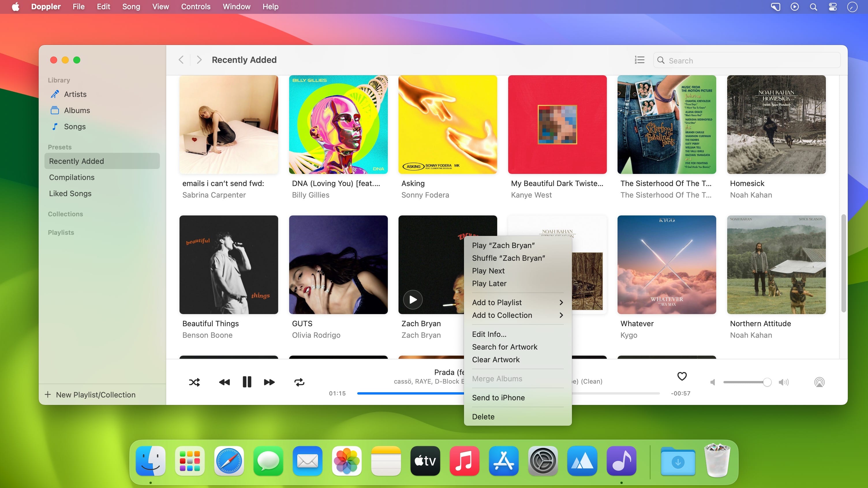Open My Beautiful Dark Twisted Fantasy cover

[x=557, y=125]
